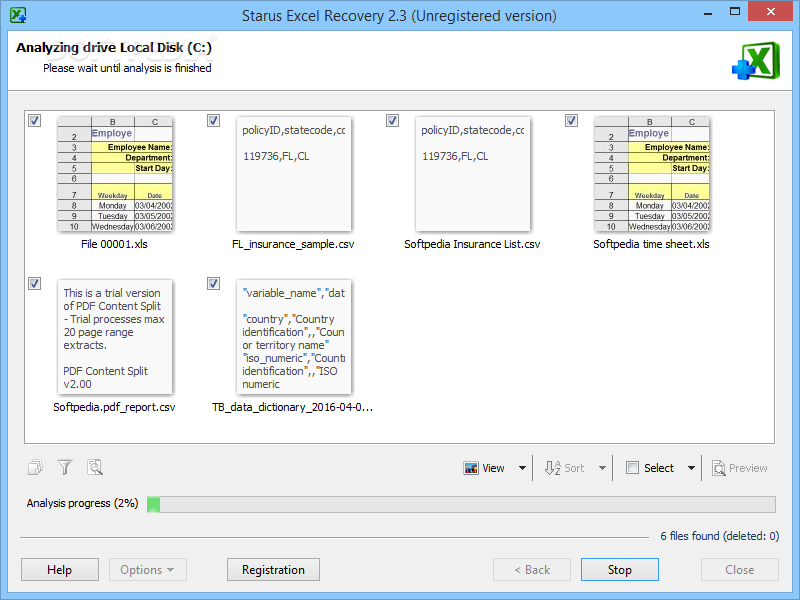800x600 pixels.
Task: Toggle the Select all checkbox
Action: [632, 468]
